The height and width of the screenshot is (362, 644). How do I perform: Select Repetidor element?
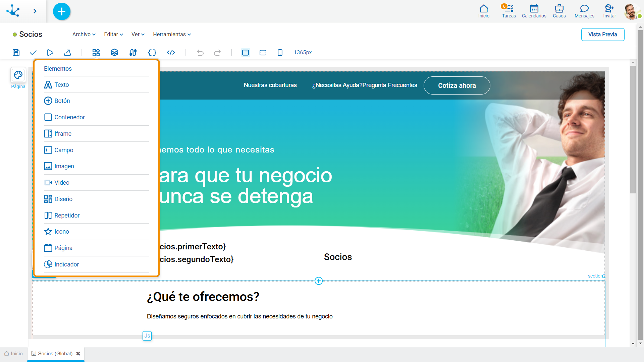tap(96, 215)
